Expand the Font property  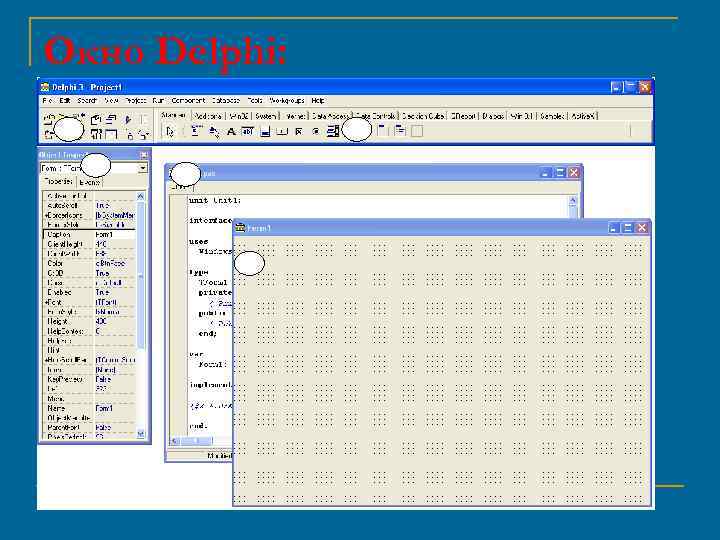pos(46,303)
